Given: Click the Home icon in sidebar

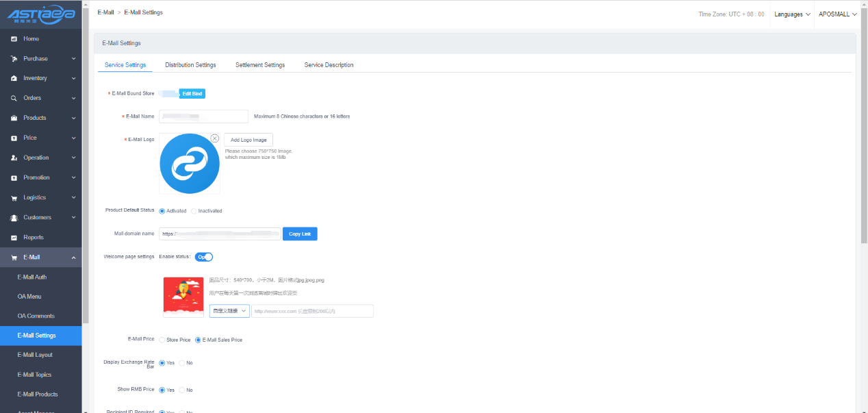Looking at the screenshot, I should coord(14,39).
